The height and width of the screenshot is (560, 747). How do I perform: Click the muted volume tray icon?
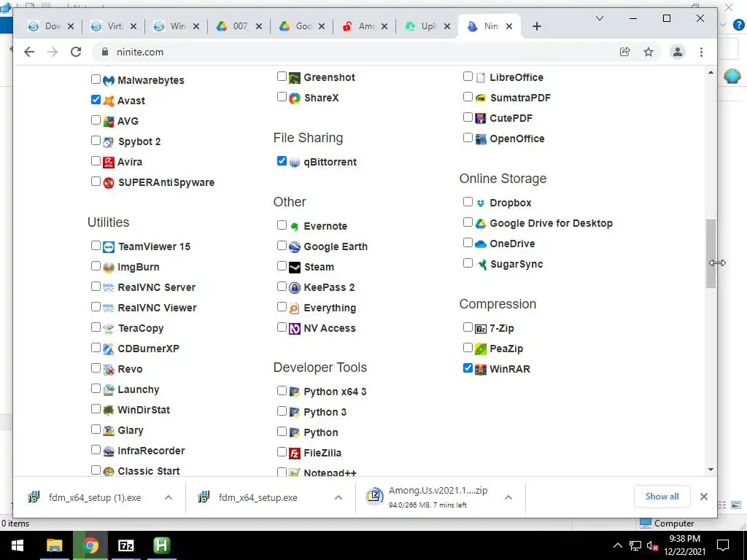pos(652,545)
